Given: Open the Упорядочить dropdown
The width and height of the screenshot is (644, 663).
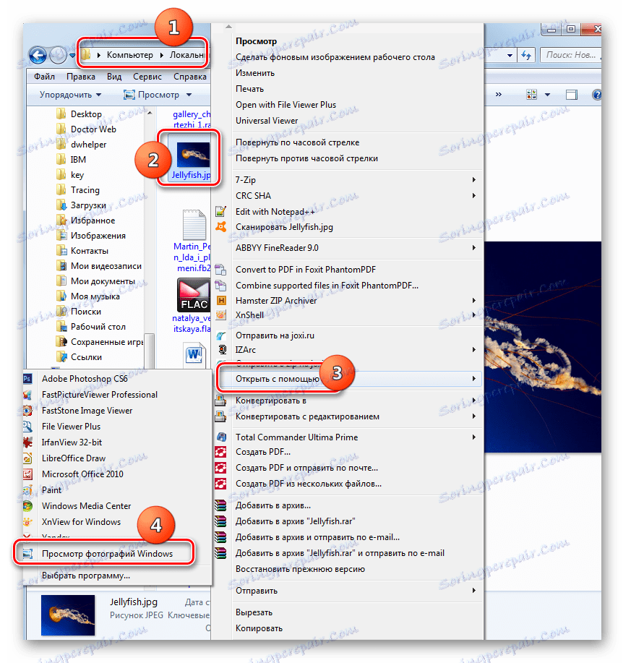Looking at the screenshot, I should [x=70, y=95].
